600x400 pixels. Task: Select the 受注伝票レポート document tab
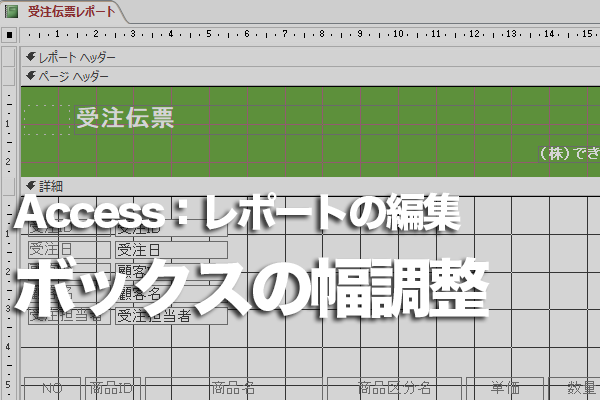(x=63, y=11)
